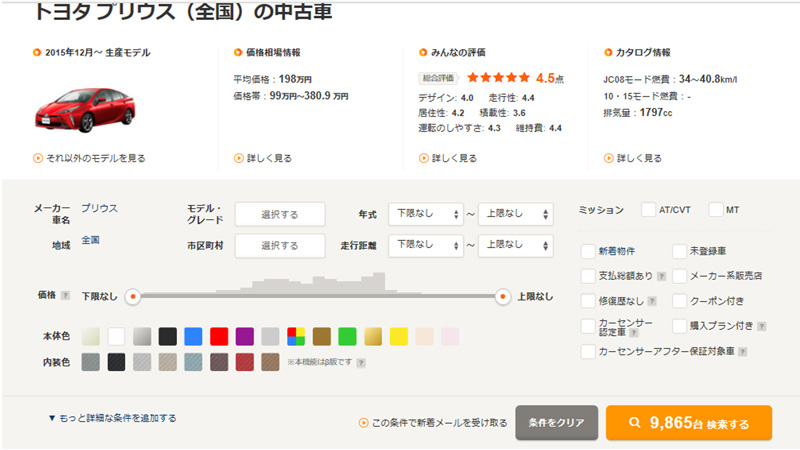Enable the 新着物件 checkbox

coord(588,251)
